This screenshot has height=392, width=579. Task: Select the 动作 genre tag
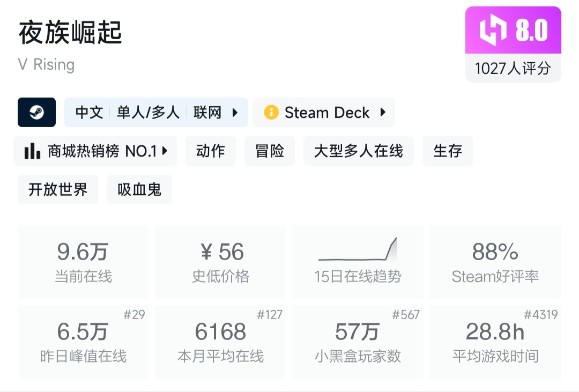click(x=210, y=151)
